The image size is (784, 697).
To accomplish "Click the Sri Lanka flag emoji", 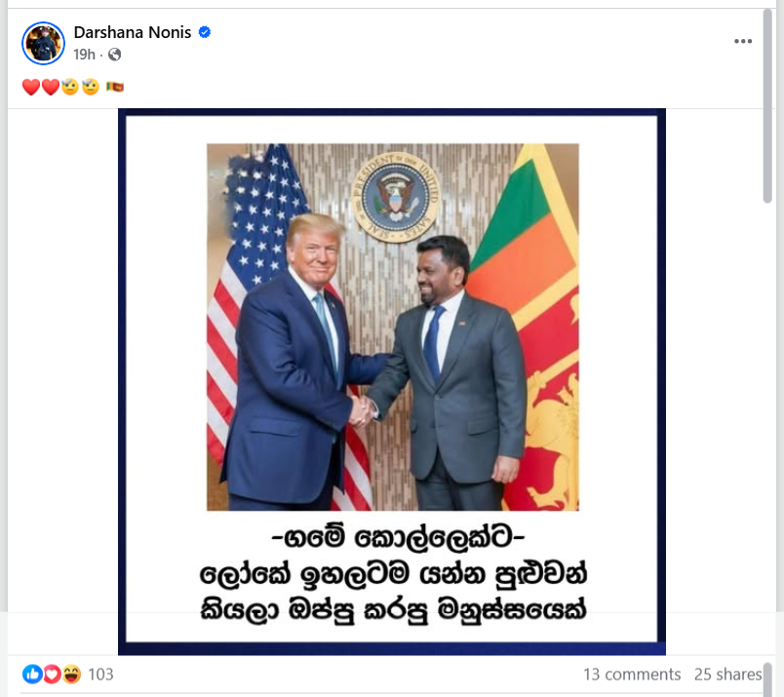I will pos(115,87).
